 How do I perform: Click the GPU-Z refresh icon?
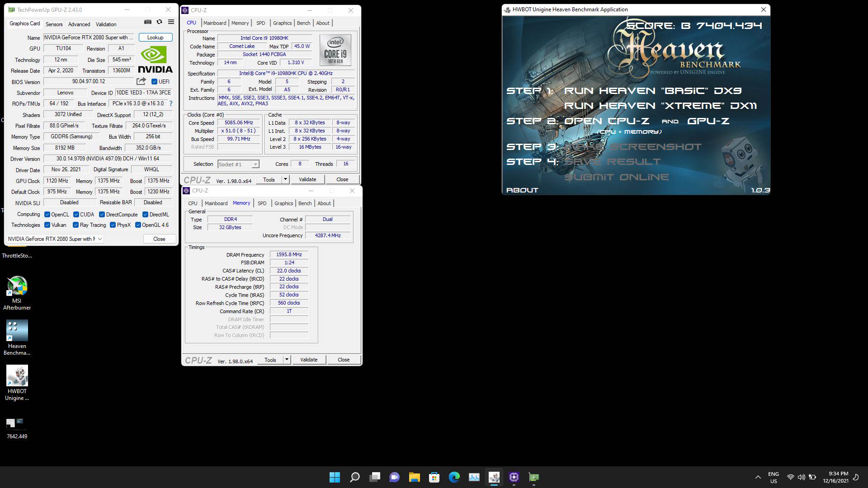click(x=159, y=22)
